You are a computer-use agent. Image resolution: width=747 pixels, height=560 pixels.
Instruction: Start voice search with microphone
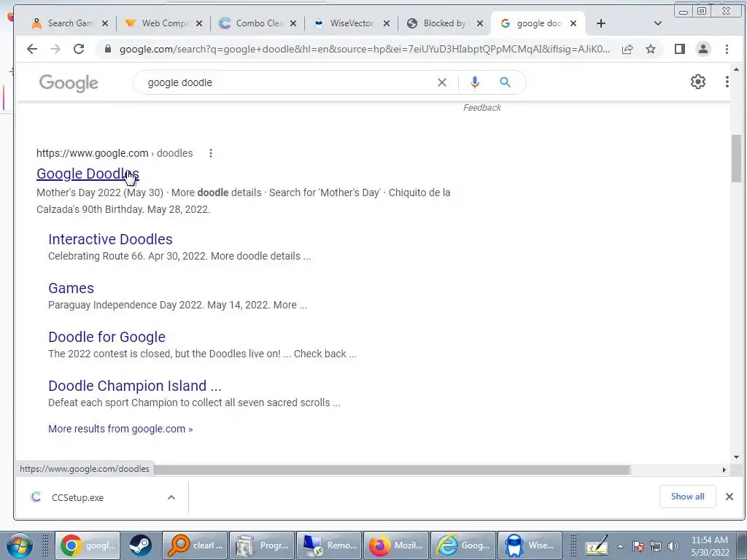(474, 82)
